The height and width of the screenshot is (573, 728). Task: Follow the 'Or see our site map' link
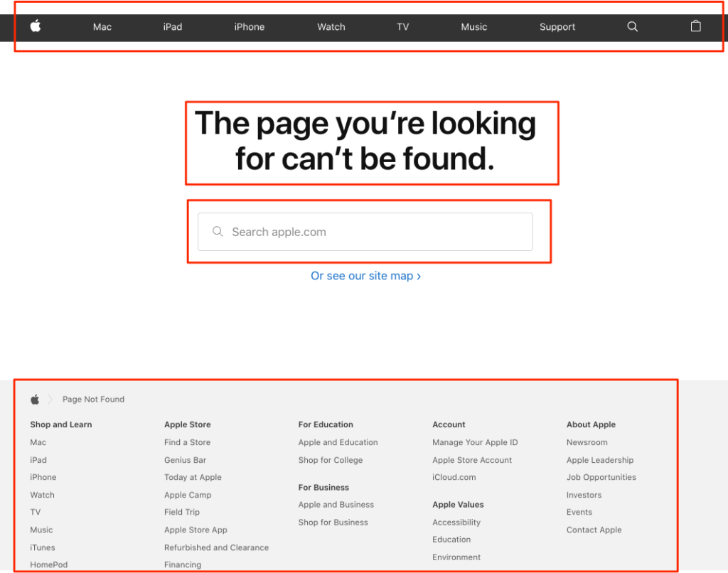pyautogui.click(x=366, y=276)
